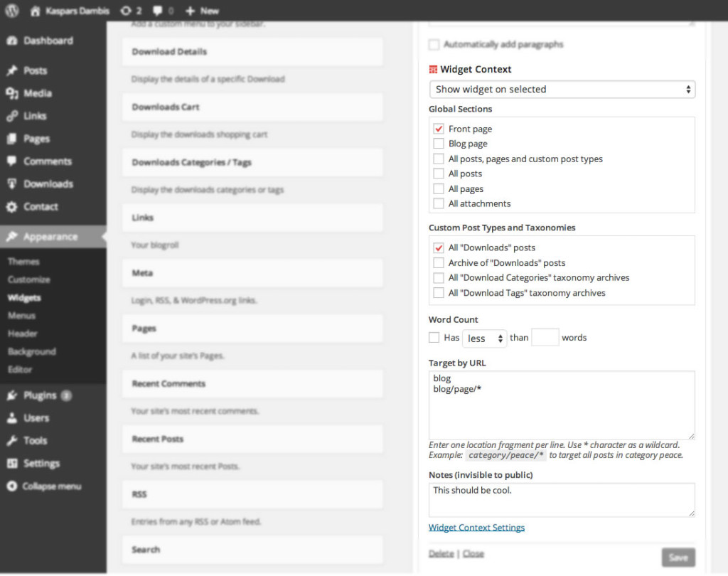728x576 pixels.
Task: Open the Dashboard sidebar icon
Action: 12,41
